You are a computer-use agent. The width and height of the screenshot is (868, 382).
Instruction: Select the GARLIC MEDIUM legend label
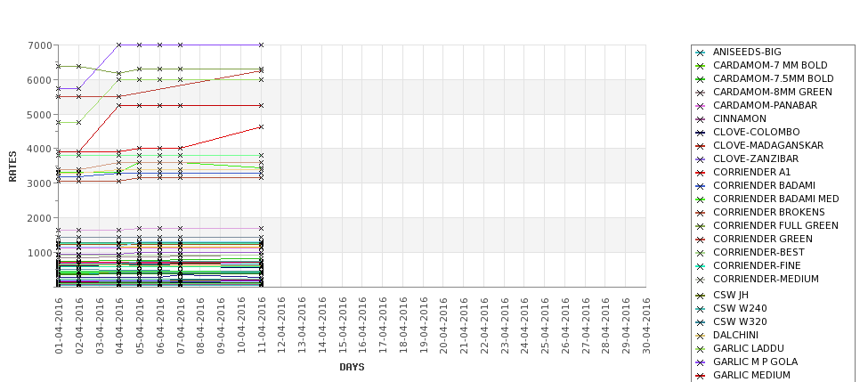pos(751,375)
